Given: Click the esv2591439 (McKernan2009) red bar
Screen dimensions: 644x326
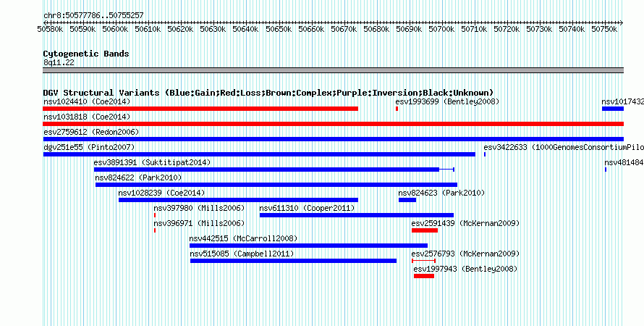Looking at the screenshot, I should [x=425, y=230].
